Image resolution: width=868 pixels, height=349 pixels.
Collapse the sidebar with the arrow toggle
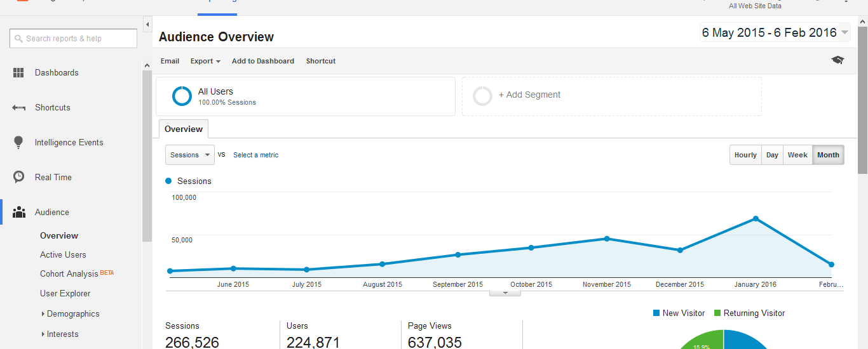(147, 25)
